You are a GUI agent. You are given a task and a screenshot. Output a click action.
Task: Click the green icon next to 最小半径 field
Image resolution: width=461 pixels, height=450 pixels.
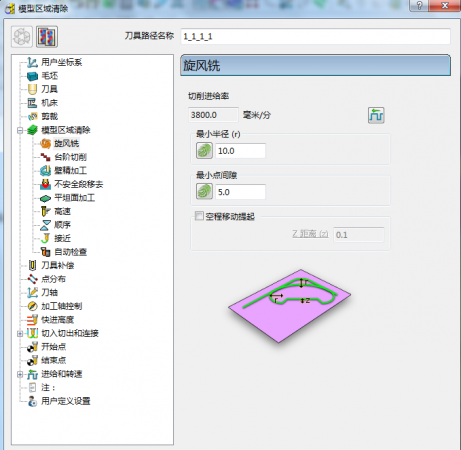tap(204, 151)
